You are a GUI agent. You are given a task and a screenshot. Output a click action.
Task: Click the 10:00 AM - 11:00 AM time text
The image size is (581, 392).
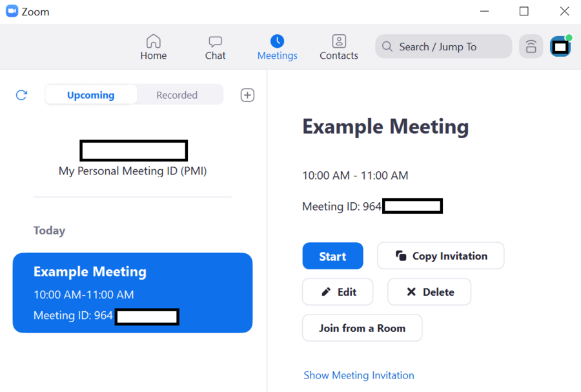tap(355, 175)
